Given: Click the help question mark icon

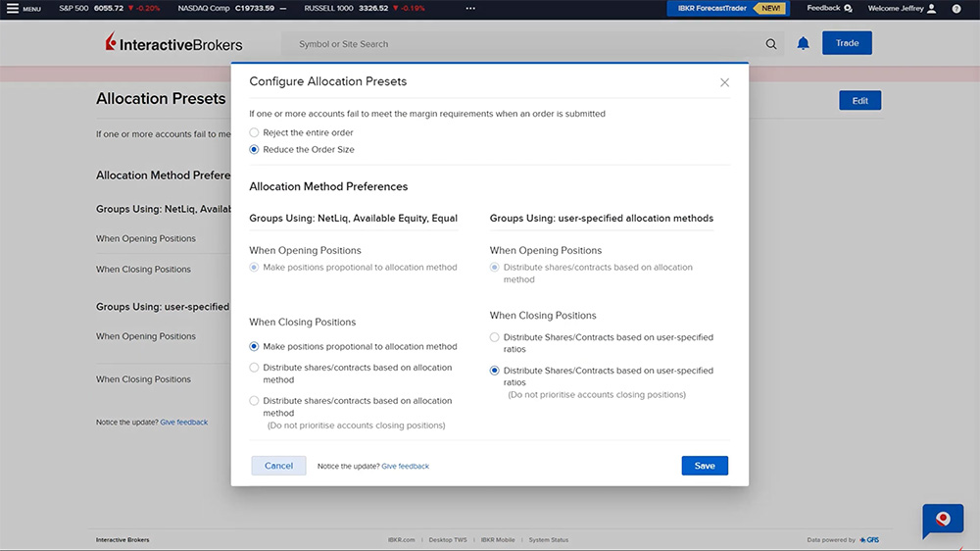Looking at the screenshot, I should [956, 8].
